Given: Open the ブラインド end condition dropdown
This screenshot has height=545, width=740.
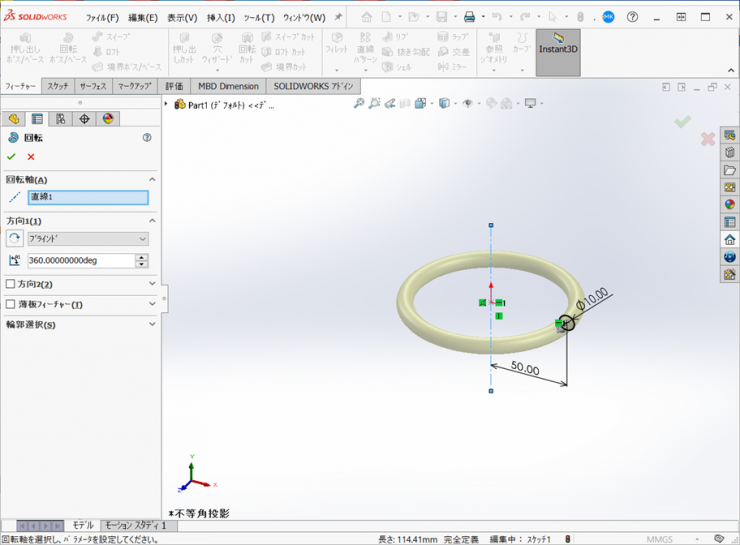Looking at the screenshot, I should pyautogui.click(x=88, y=239).
